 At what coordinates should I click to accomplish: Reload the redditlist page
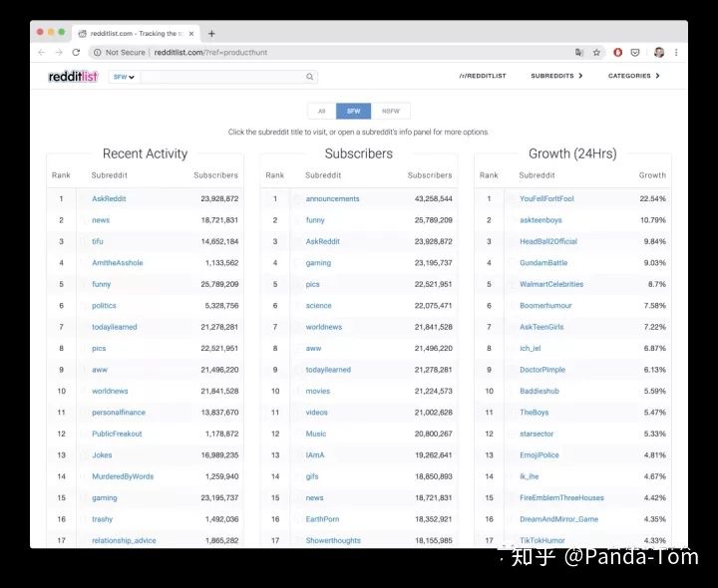(76, 53)
